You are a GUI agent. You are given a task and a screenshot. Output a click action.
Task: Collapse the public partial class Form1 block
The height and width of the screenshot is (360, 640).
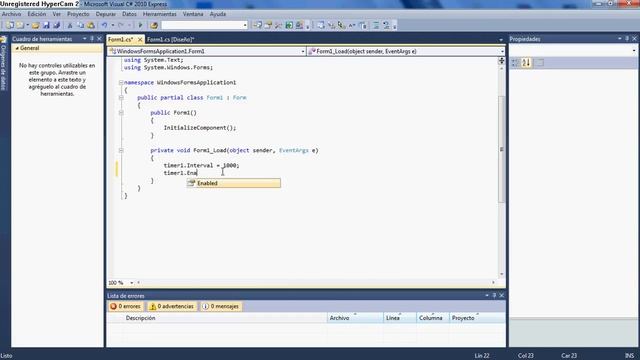(121, 98)
